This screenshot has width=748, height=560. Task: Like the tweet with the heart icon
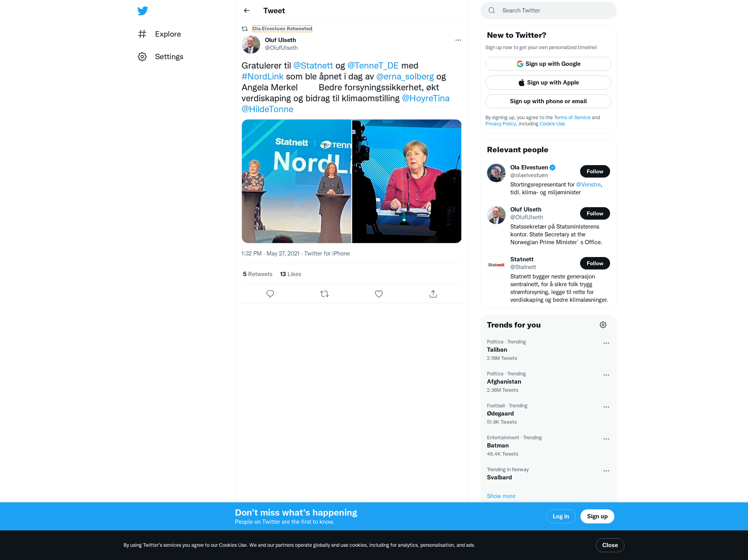tap(379, 294)
